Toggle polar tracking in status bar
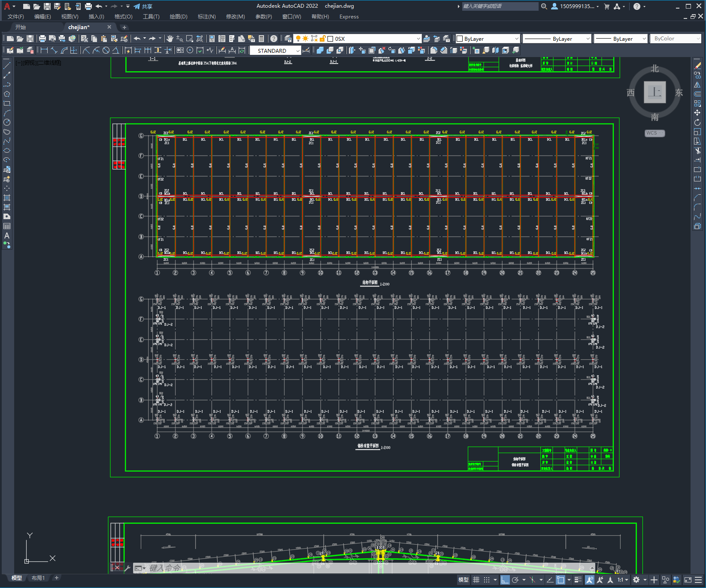Viewport: 706px width, 588px height. tap(515, 580)
